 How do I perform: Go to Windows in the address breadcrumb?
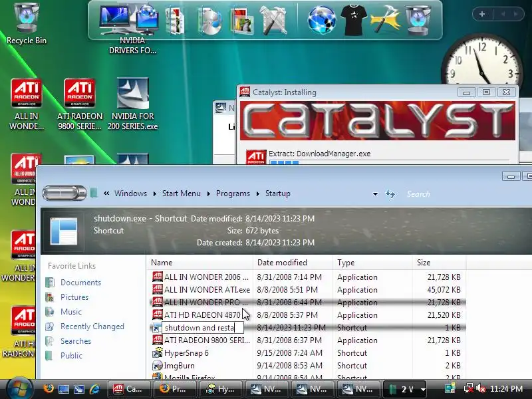coord(130,194)
